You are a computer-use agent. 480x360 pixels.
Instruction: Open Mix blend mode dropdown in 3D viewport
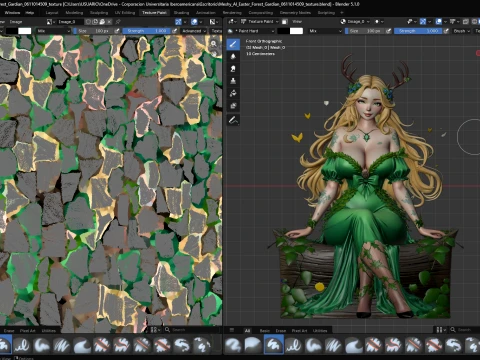coord(325,31)
